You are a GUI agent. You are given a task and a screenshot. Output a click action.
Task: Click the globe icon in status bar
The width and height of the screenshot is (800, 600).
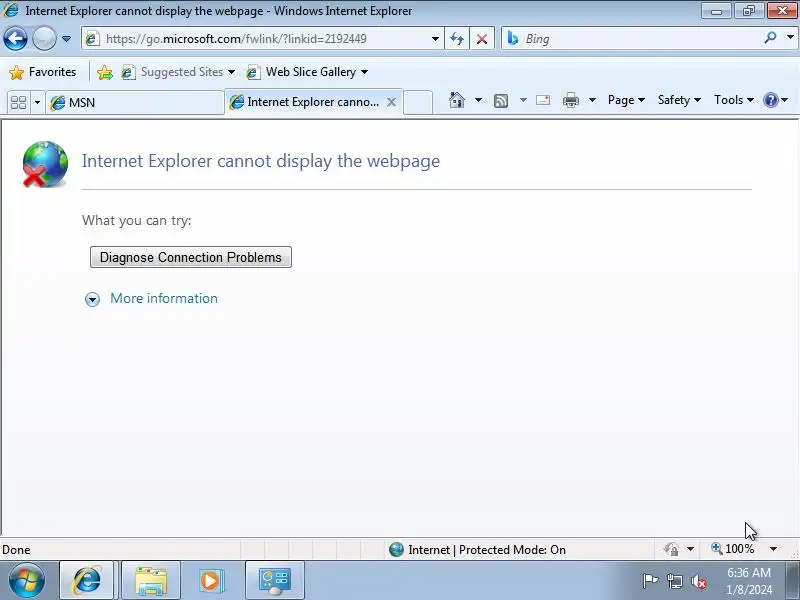tap(396, 549)
